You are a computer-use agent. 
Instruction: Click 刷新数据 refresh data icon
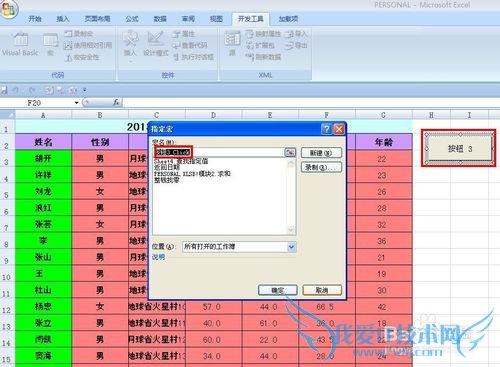(263, 57)
